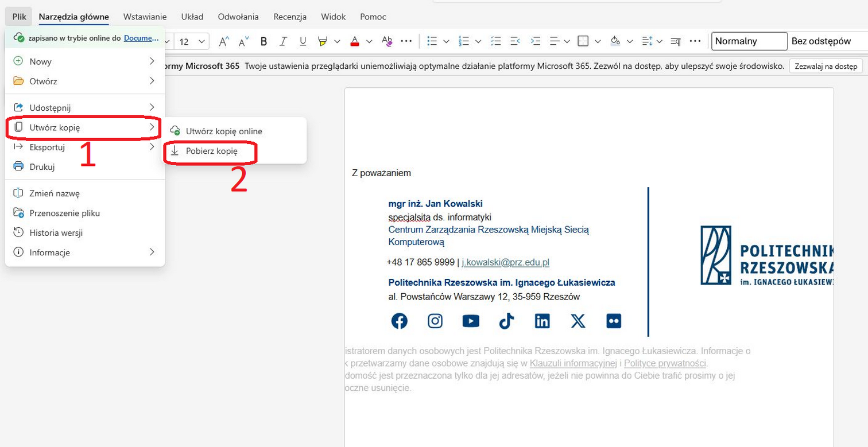
Task: Open the borders dropdown arrow
Action: pos(598,41)
